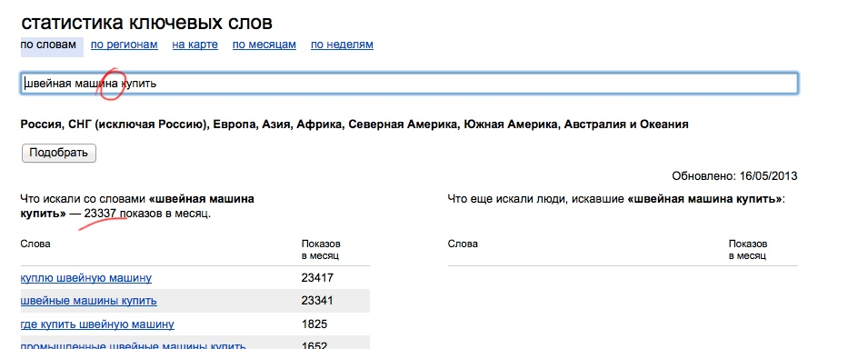Open 'куплю швейную машину' keyword link
This screenshot has width=868, height=349.
tap(85, 277)
